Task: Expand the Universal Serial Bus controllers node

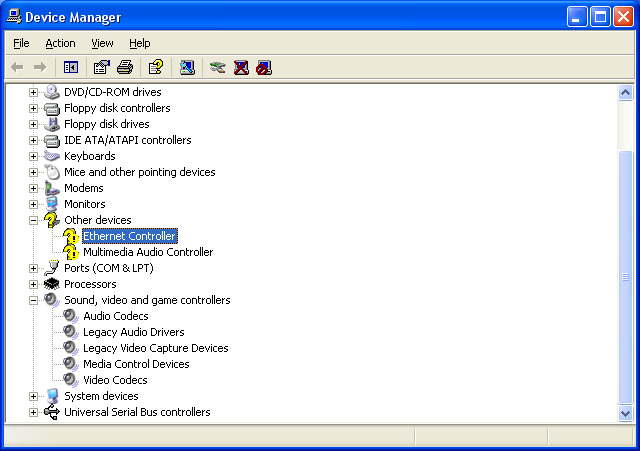Action: tap(33, 412)
